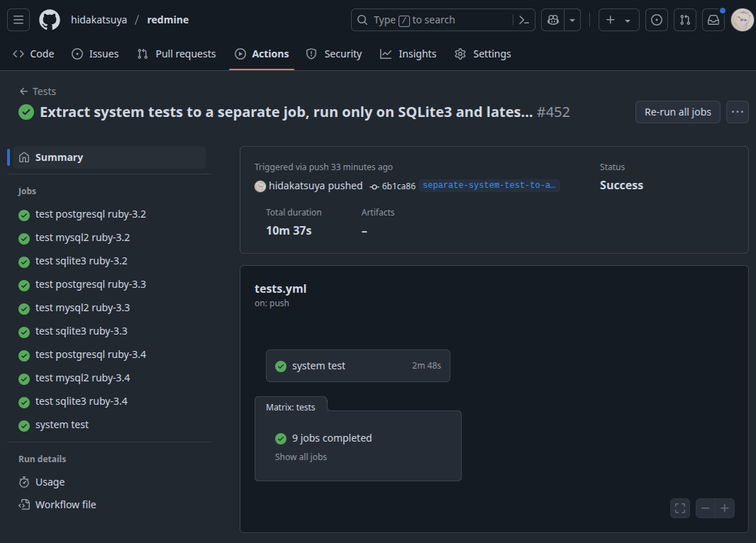The width and height of the screenshot is (756, 543).
Task: Expand Show all jobs in matrix
Action: pos(301,457)
